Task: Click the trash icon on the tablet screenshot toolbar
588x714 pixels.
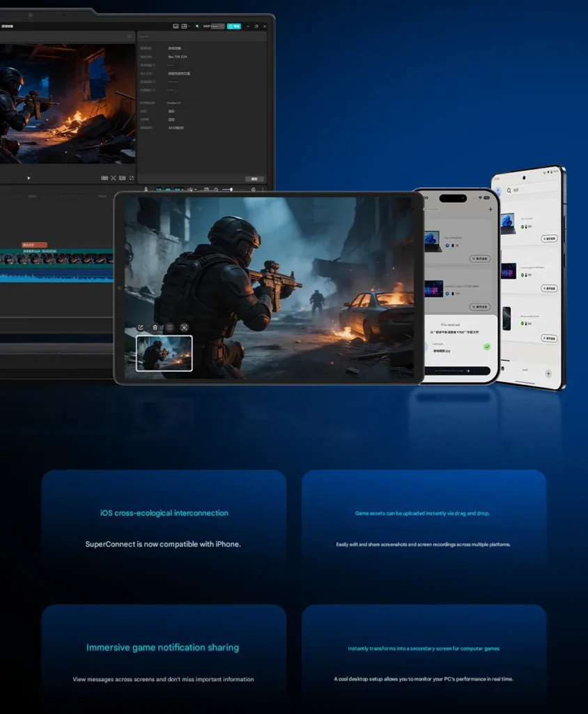Action: [x=155, y=327]
